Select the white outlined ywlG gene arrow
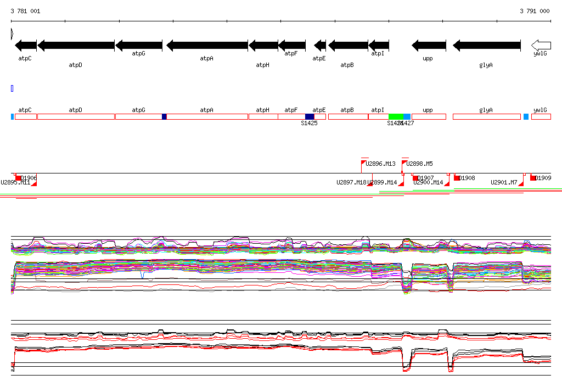Image resolution: width=562 pixels, height=392 pixels. 541,45
